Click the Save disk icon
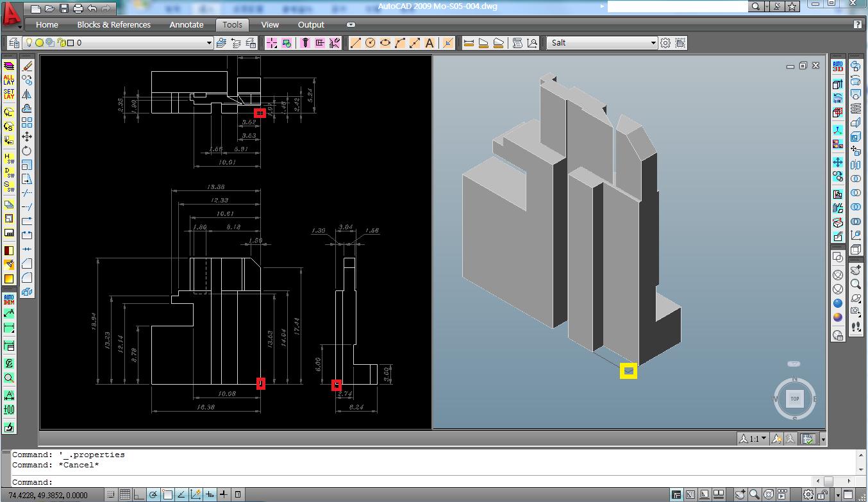 point(64,8)
